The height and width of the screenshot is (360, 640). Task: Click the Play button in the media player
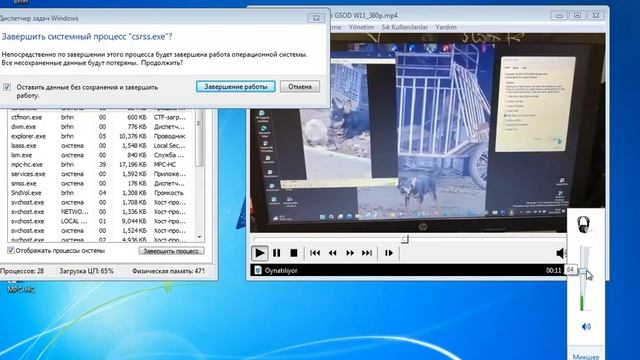pyautogui.click(x=259, y=253)
